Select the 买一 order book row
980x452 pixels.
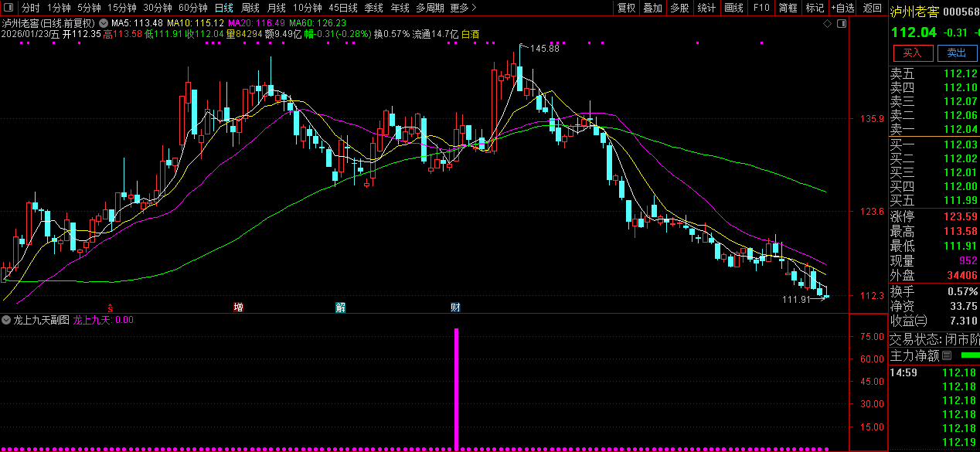tap(934, 144)
